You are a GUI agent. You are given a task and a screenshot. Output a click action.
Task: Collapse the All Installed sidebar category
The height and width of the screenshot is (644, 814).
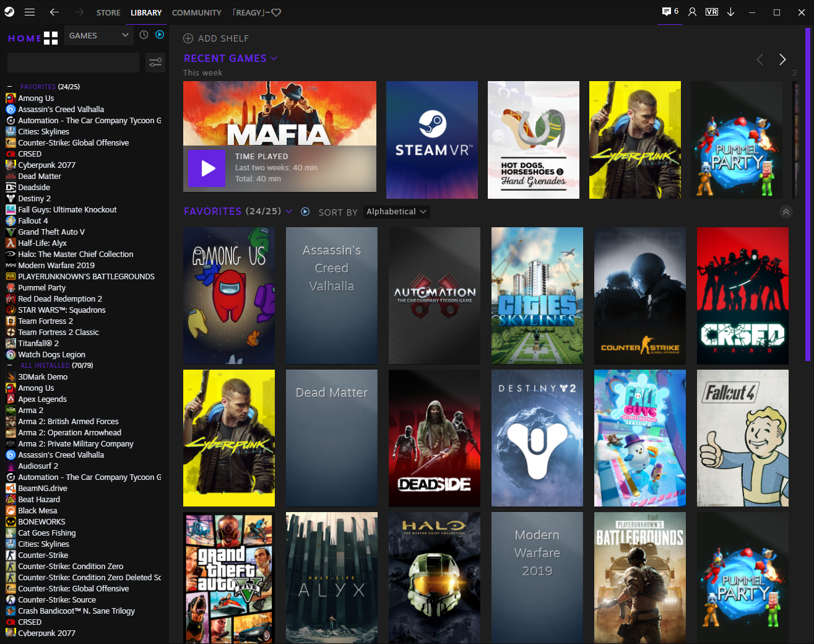tap(9, 366)
